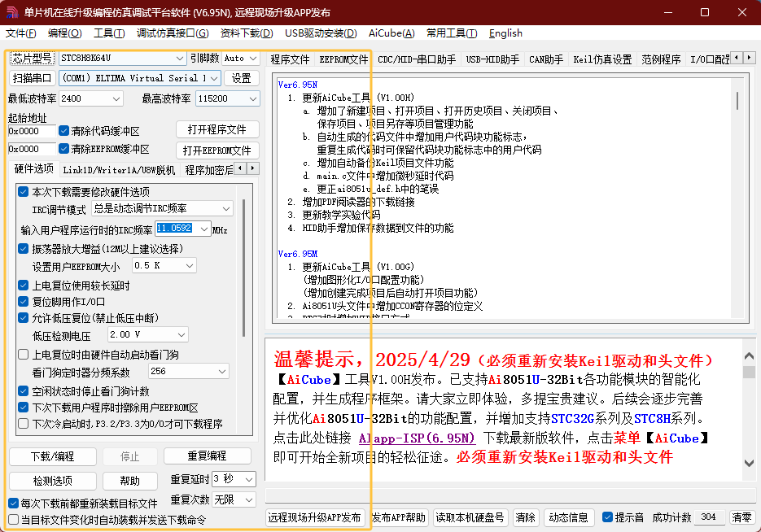
Task: Open the 调试仿真接口(G) menu
Action: [173, 33]
